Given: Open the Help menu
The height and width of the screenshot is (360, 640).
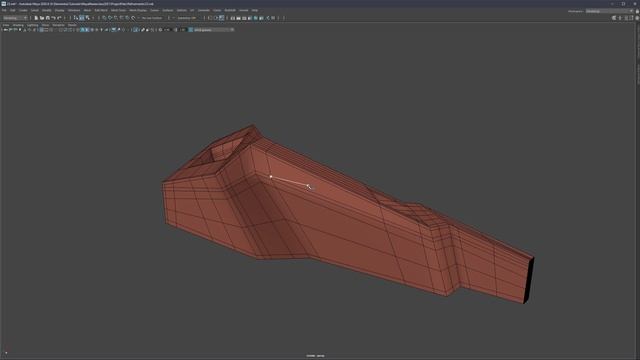Looking at the screenshot, I should coord(255,10).
